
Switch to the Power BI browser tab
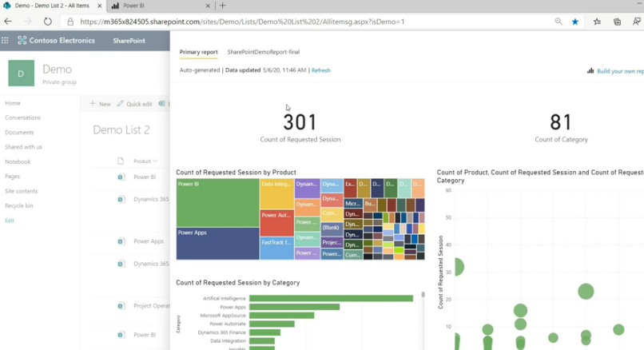point(160,6)
